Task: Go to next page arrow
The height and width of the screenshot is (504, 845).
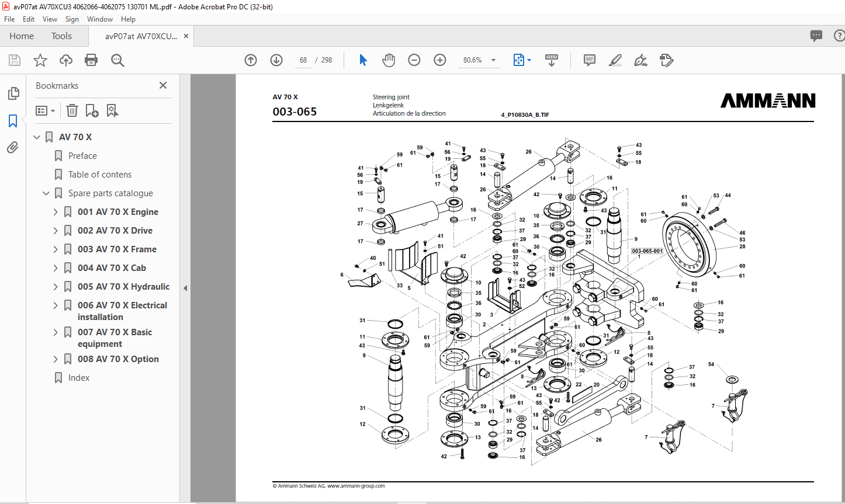Action: 276,60
